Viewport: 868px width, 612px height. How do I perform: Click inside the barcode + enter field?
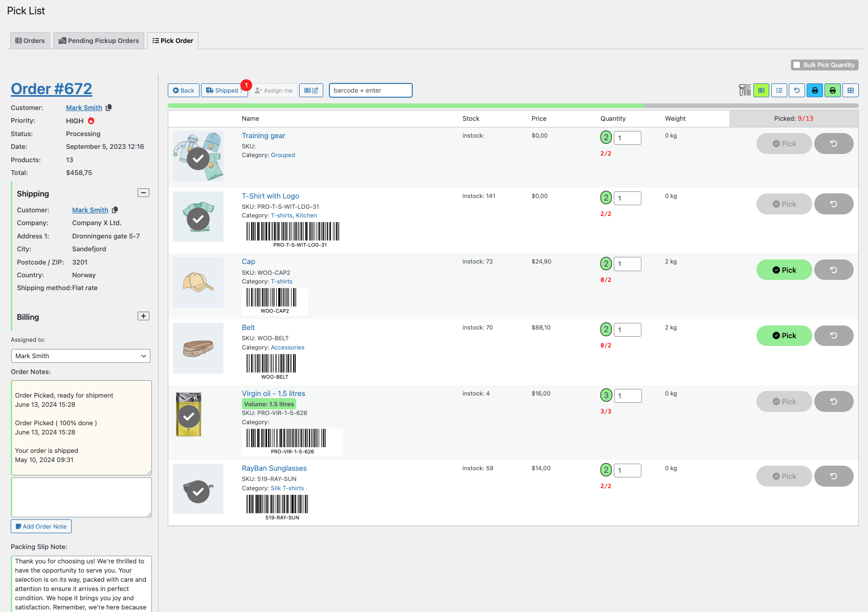pyautogui.click(x=370, y=90)
